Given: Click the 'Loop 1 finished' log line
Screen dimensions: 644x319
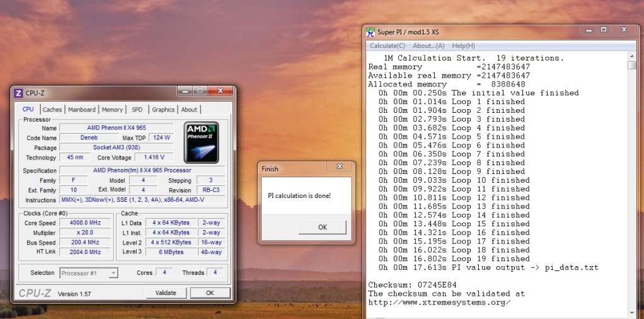Looking at the screenshot, I should 452,101.
